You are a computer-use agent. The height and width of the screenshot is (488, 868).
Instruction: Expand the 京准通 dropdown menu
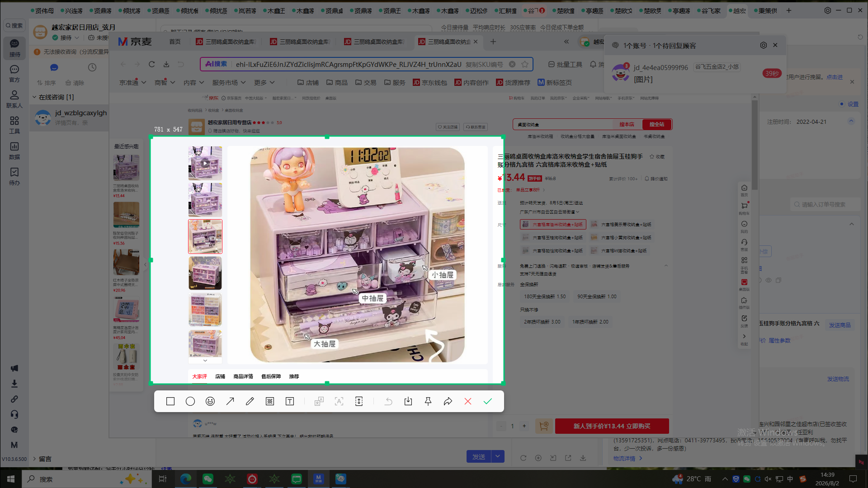[132, 83]
